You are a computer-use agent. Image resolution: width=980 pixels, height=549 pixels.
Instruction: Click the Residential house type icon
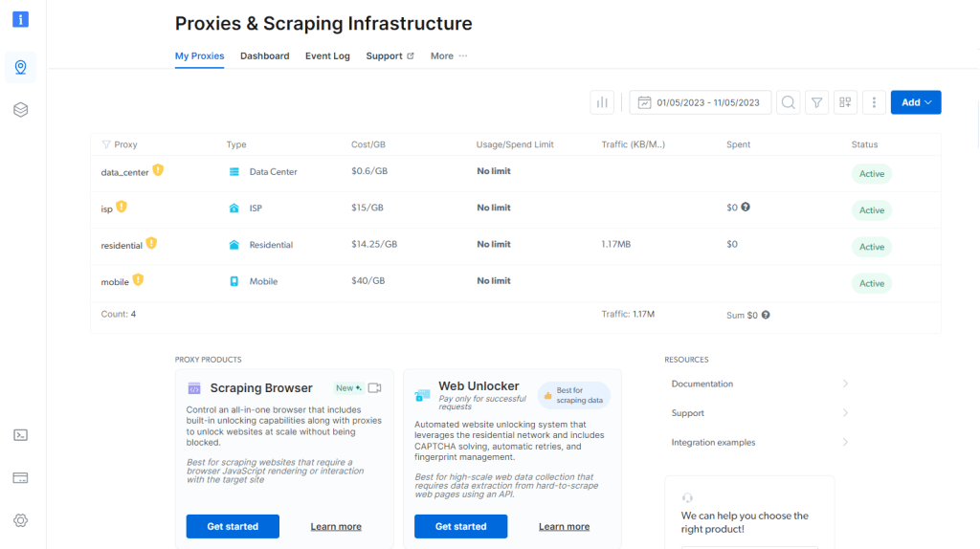coord(234,245)
